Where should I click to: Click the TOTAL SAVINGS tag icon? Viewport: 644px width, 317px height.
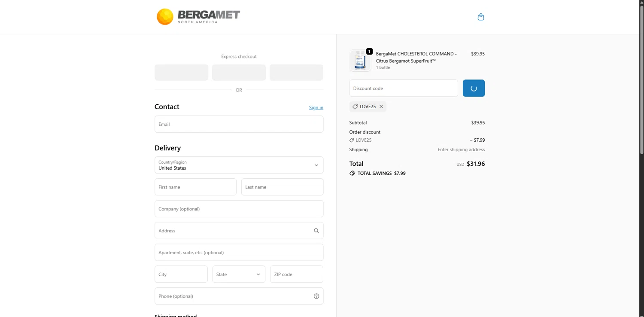[x=352, y=173]
